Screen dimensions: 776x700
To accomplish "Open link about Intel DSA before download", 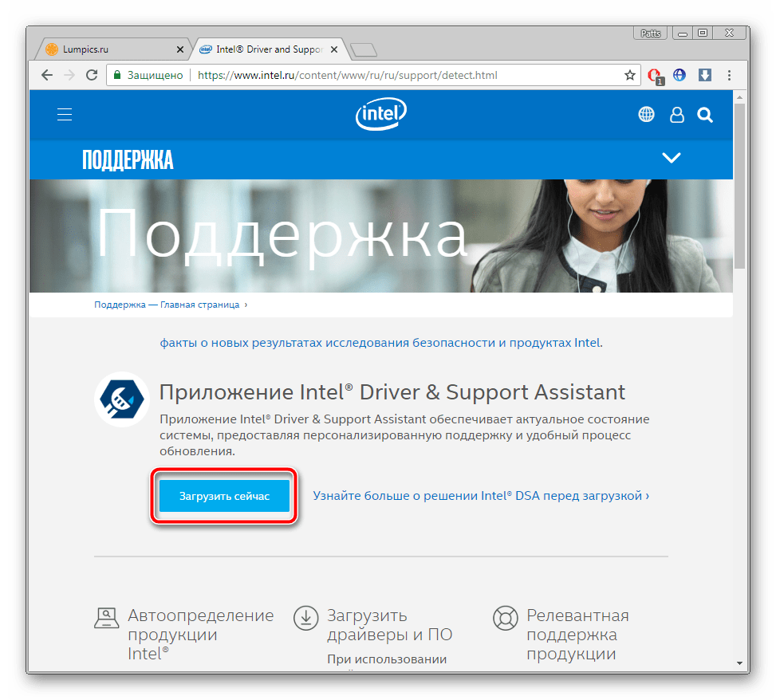I will point(481,496).
